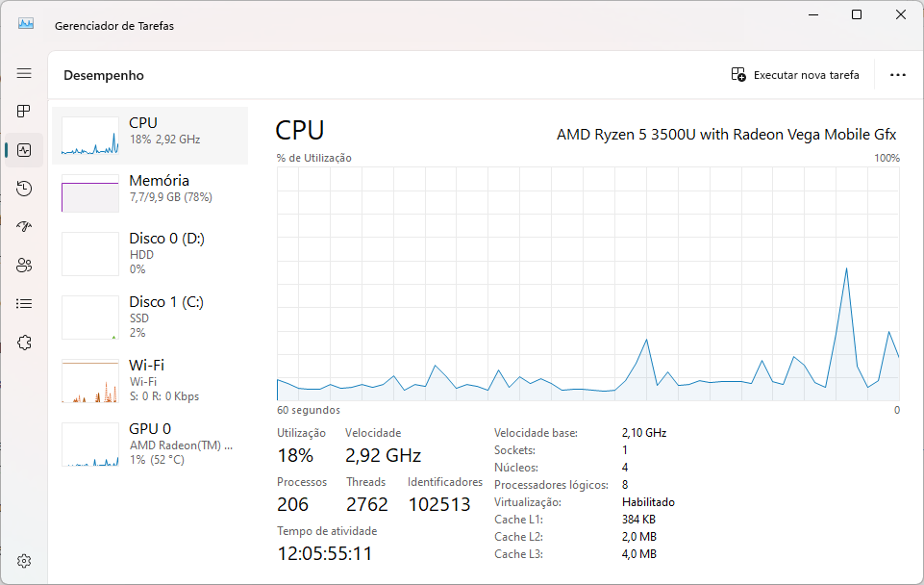Select the Performance page icon
Screen dimensions: 924x585
24,150
